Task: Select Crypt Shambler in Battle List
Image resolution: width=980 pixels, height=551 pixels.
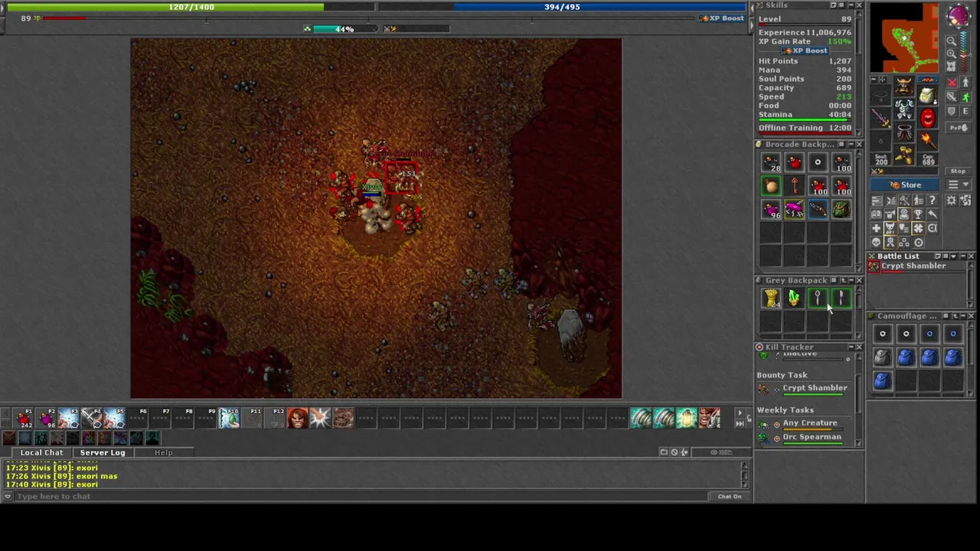Action: (x=913, y=266)
